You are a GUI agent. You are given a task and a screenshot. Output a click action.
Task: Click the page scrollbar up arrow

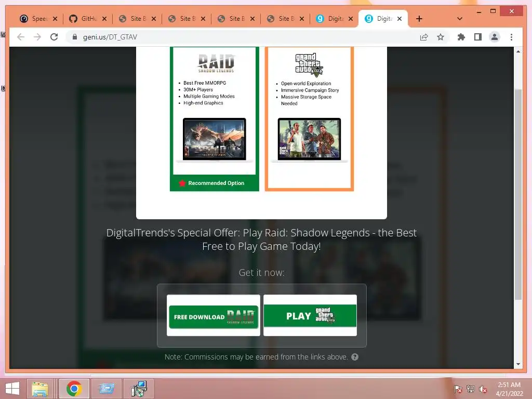tap(518, 51)
